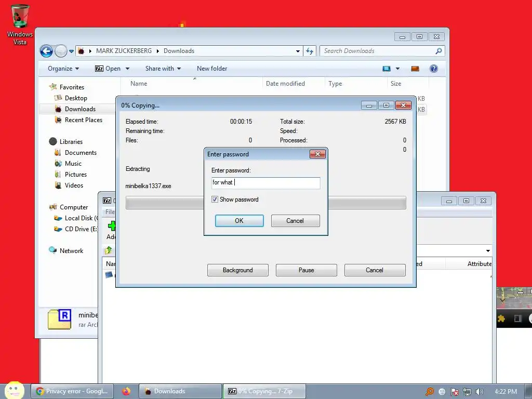Toggle the preview pane icon

tap(415, 69)
